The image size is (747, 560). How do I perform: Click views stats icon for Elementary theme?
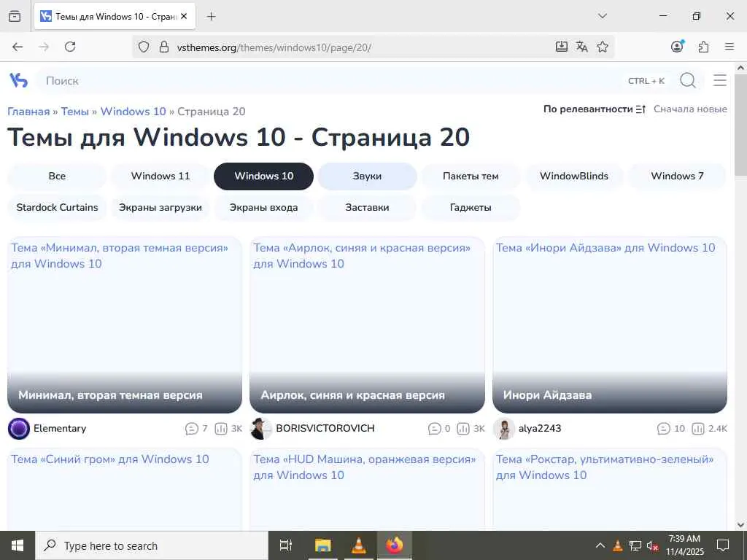tap(221, 429)
